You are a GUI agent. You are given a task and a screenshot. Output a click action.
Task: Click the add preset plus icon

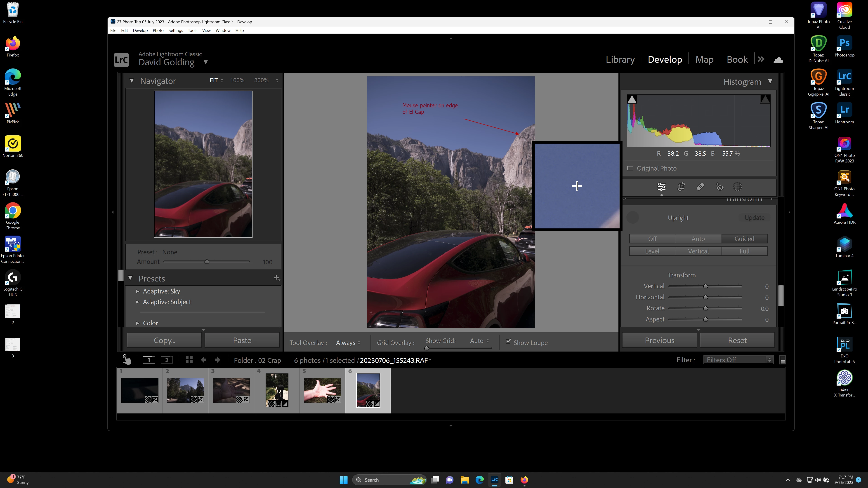276,278
